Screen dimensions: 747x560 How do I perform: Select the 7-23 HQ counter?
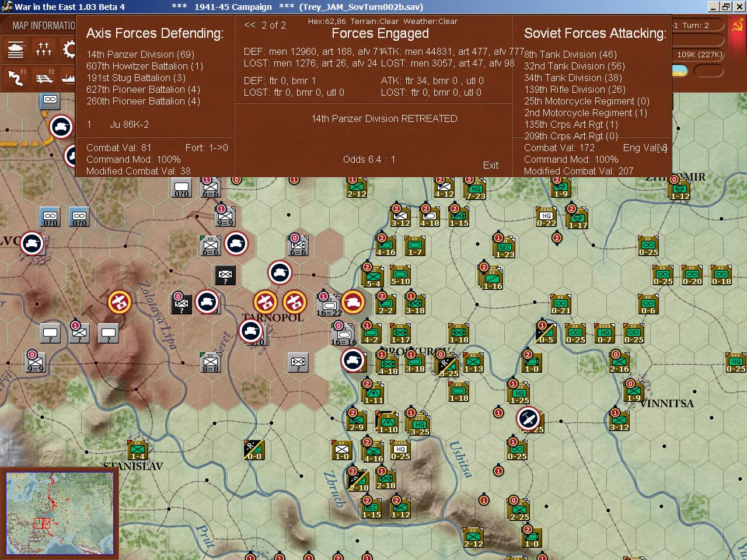point(476,189)
